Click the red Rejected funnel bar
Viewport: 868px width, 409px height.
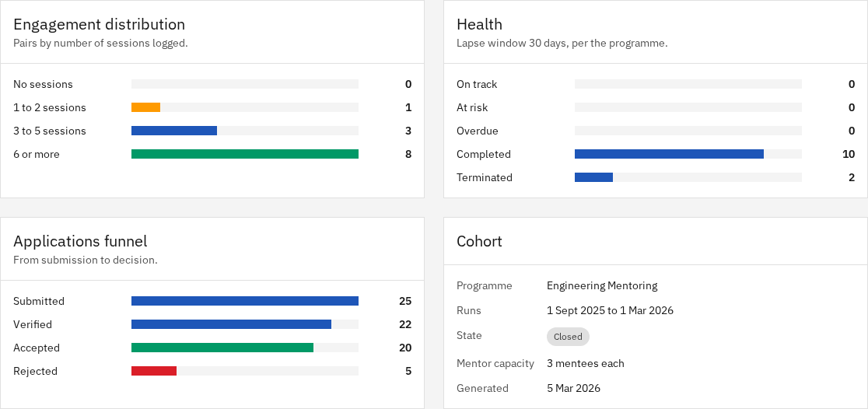click(x=154, y=371)
